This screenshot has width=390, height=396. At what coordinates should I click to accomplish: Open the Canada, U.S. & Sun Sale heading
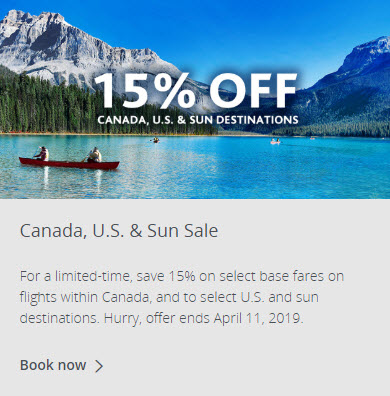[x=119, y=231]
